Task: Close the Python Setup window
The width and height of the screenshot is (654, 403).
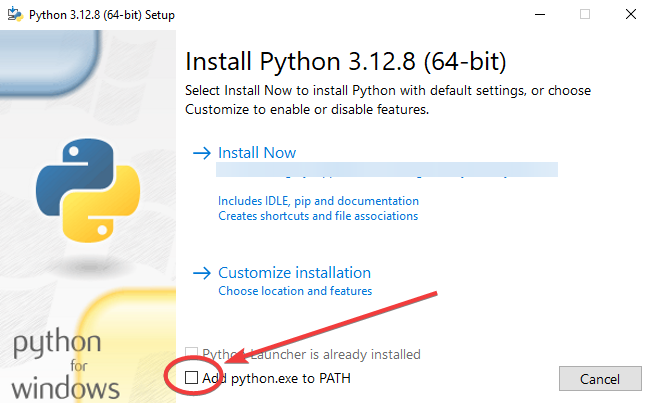Action: tap(631, 14)
